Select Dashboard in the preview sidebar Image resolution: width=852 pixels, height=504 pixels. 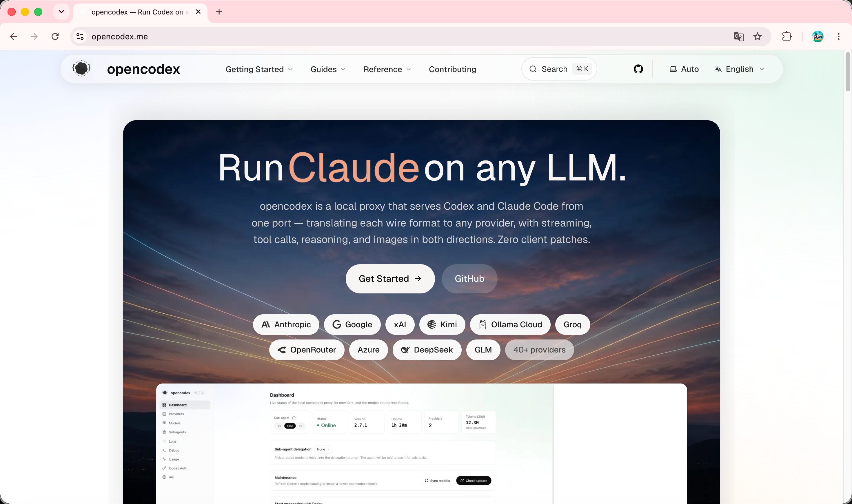185,405
